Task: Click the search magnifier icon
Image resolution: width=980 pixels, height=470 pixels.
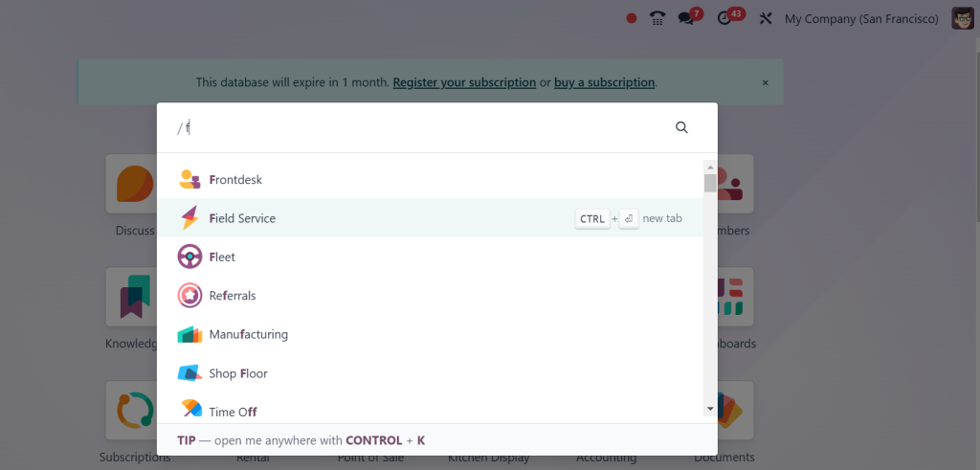Action: (x=681, y=127)
